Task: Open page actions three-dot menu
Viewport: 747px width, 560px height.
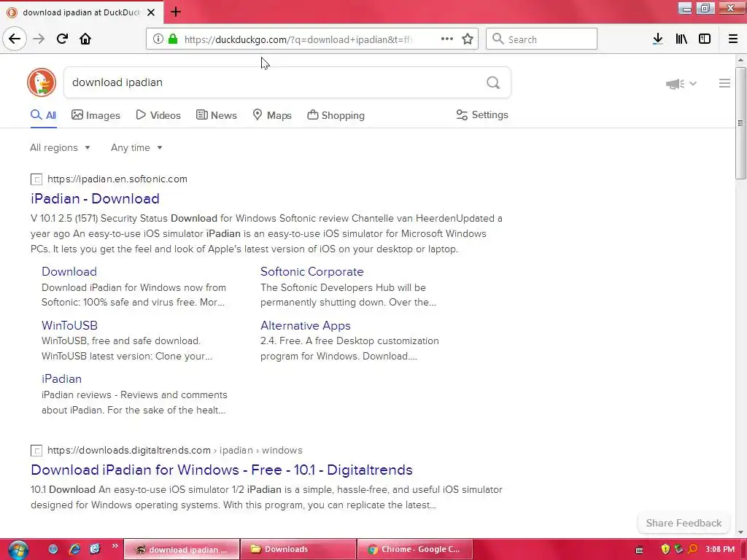Action: tap(447, 39)
